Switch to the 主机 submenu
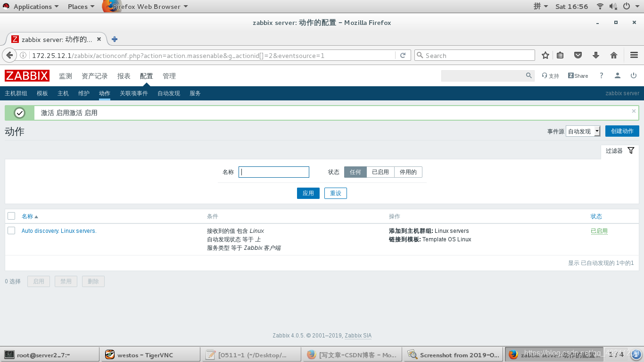 coord(63,93)
